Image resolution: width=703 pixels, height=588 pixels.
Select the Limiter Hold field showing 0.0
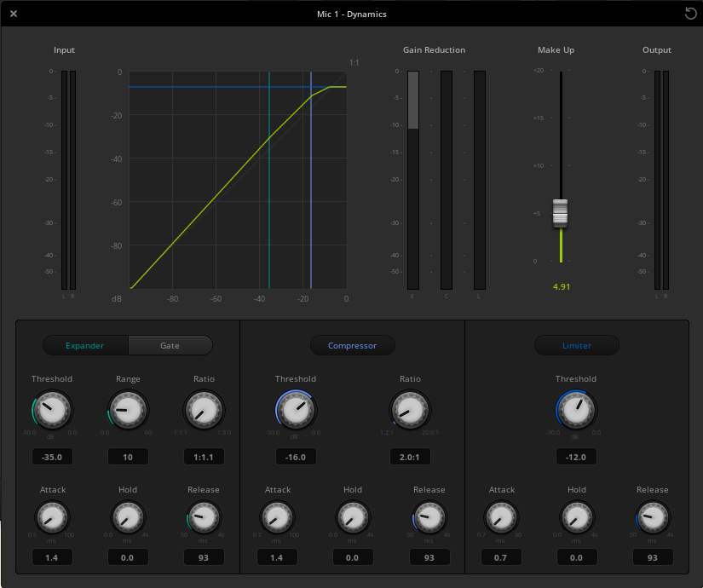coord(577,557)
